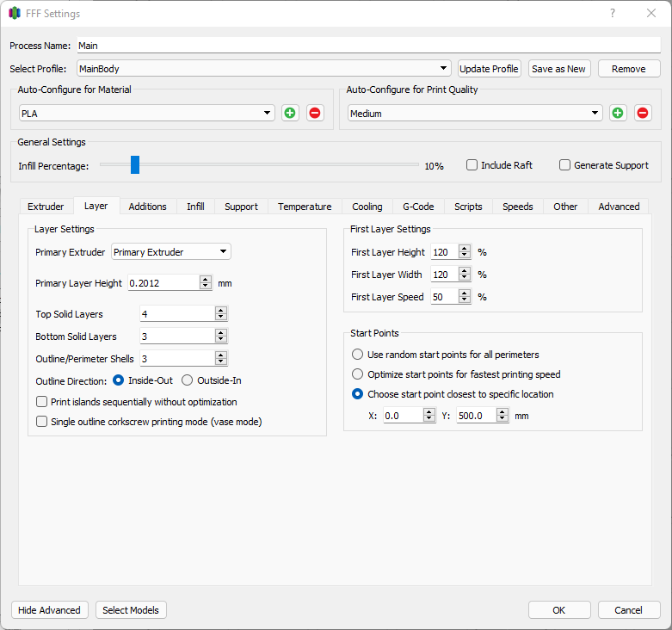The width and height of the screenshot is (672, 630).
Task: Increase start point X coordinate
Action: tap(429, 411)
